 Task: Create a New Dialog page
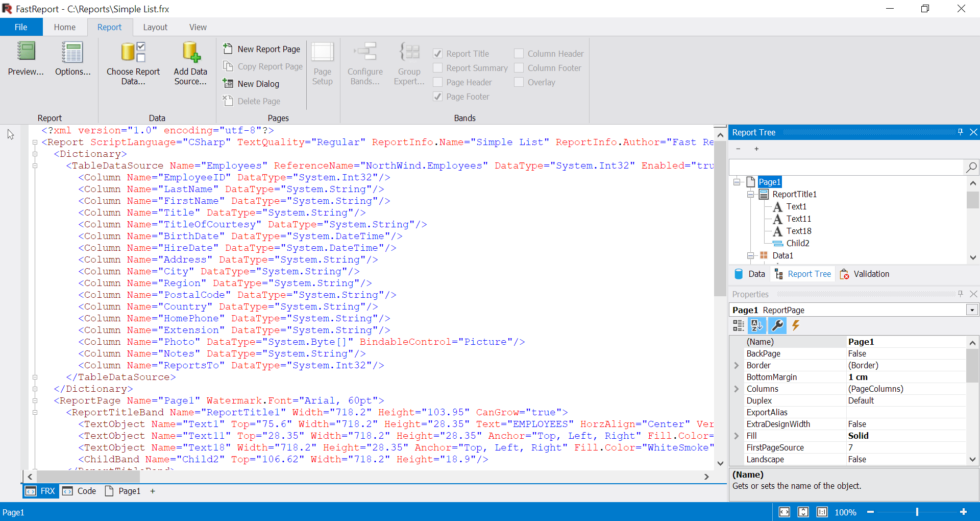tap(252, 84)
